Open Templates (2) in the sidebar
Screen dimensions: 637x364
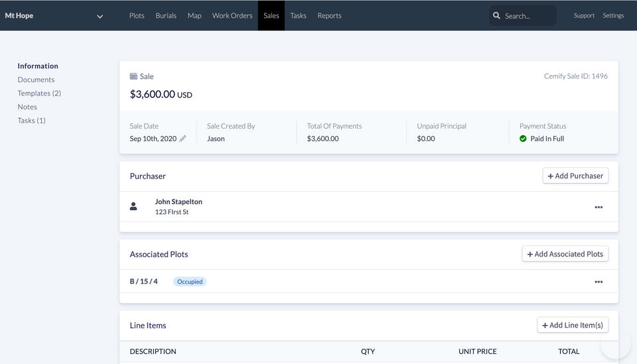[39, 93]
